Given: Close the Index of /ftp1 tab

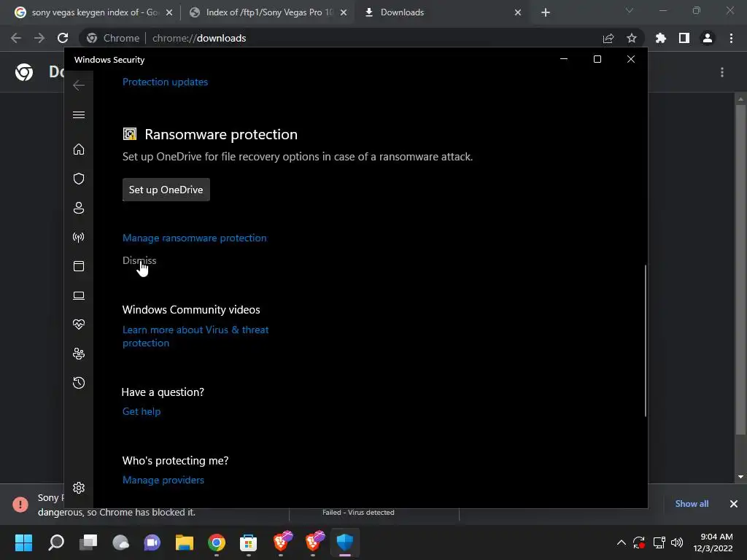Looking at the screenshot, I should (x=344, y=12).
